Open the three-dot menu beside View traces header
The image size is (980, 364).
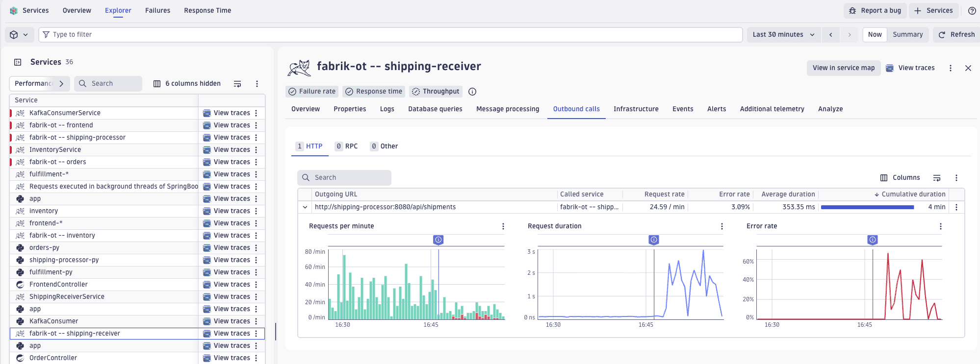click(951, 68)
